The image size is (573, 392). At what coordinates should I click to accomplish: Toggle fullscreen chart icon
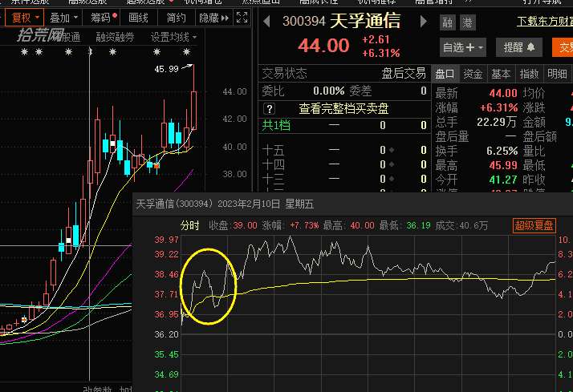[242, 17]
